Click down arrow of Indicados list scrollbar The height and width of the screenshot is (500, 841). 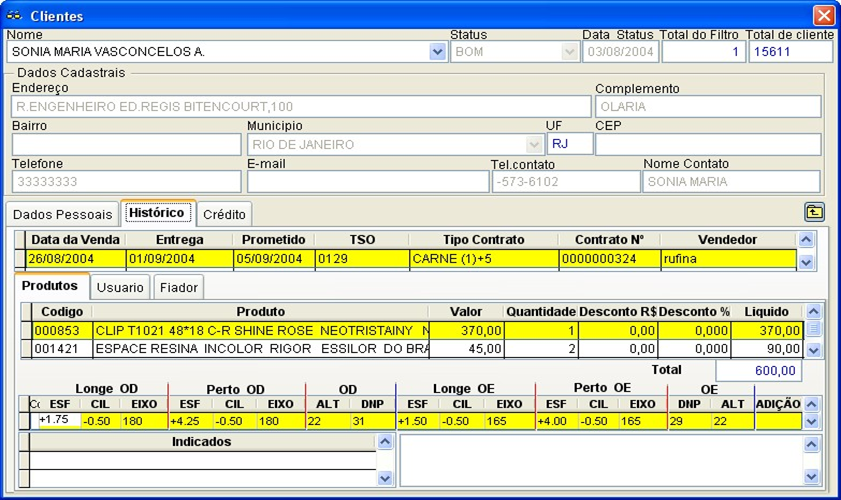point(385,477)
